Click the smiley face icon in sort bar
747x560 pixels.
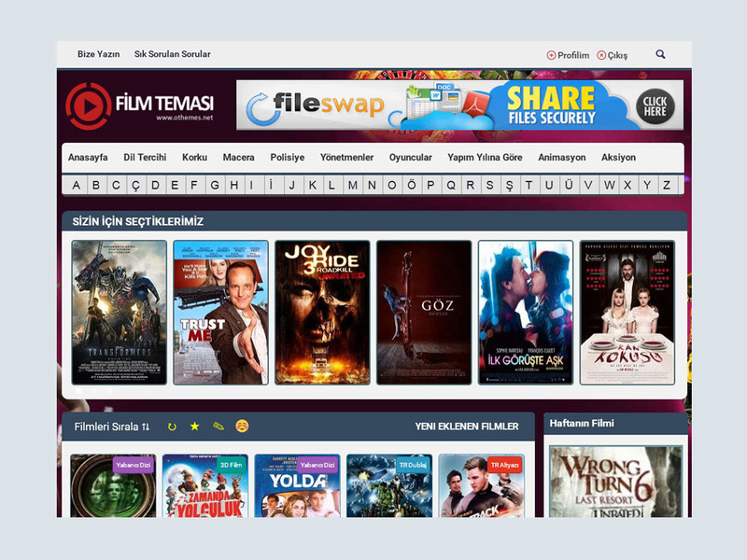coord(242,426)
